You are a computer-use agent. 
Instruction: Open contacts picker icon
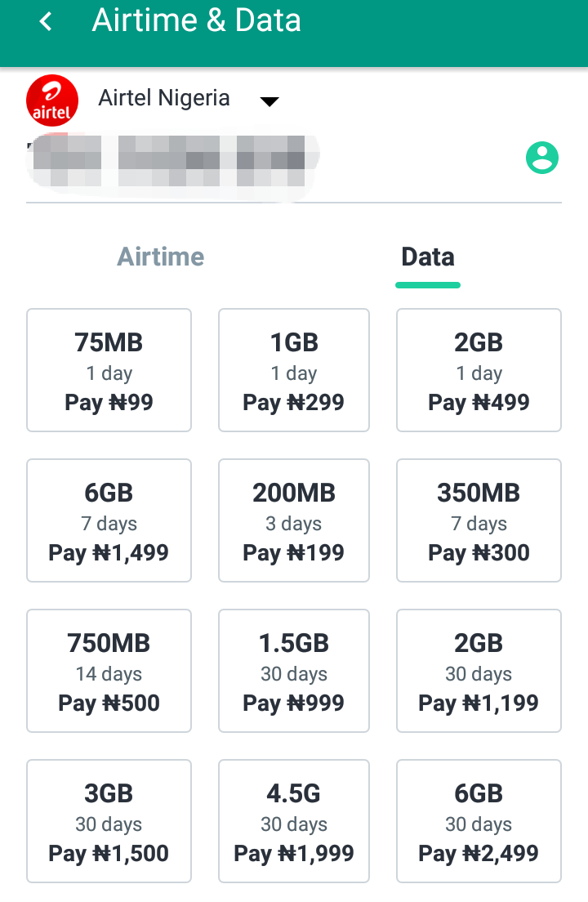click(541, 158)
